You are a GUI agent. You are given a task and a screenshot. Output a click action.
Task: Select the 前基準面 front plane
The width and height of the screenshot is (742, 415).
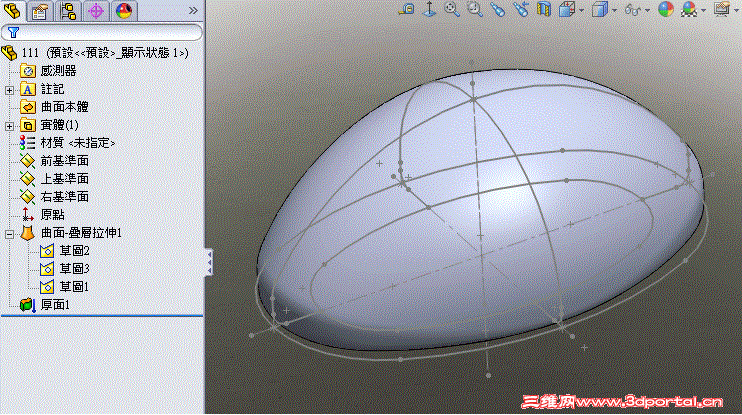point(54,161)
